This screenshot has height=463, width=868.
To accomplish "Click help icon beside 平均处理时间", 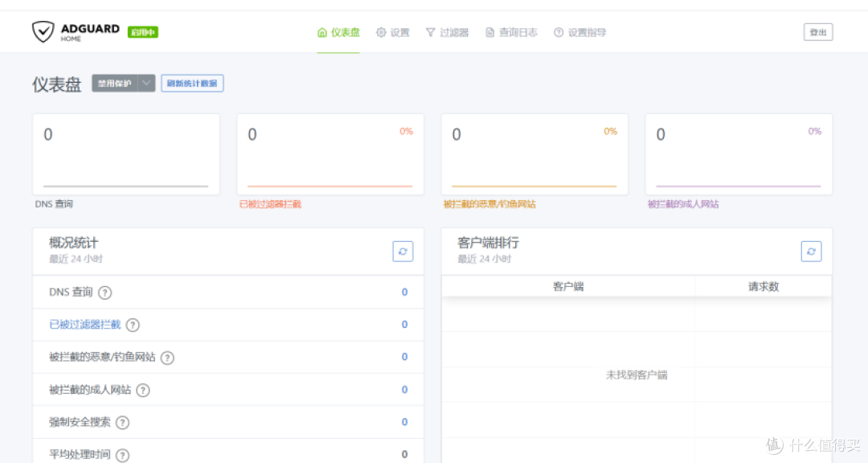I will coord(122,455).
